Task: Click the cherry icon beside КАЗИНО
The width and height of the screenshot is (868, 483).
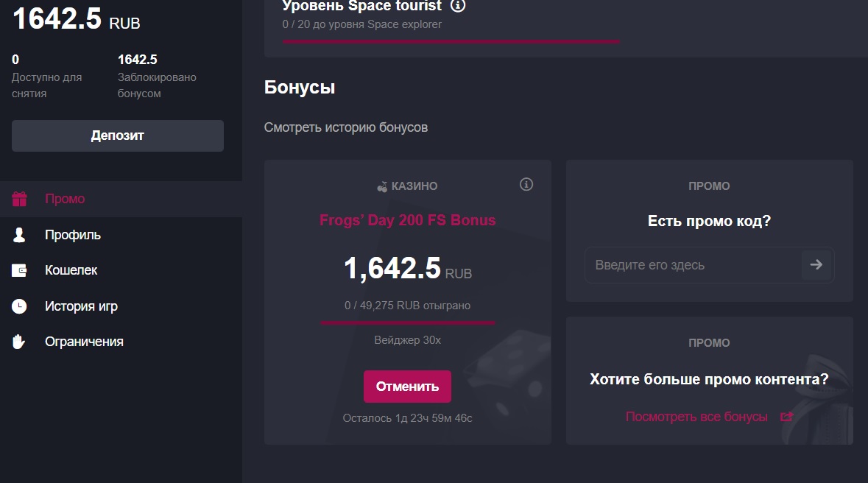Action: click(382, 187)
